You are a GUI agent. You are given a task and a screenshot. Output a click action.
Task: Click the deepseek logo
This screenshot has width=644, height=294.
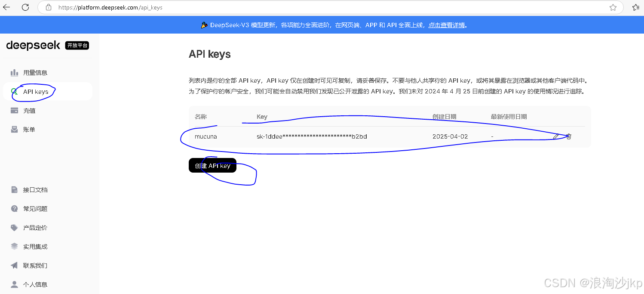[33, 45]
